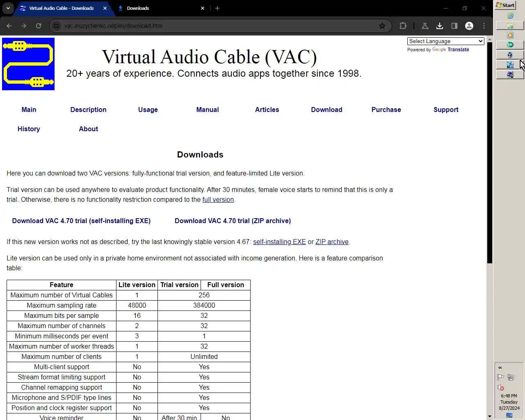Switch to the Virtual Audio Cable - Downloads tab
Image resolution: width=525 pixels, height=420 pixels.
coord(62,8)
